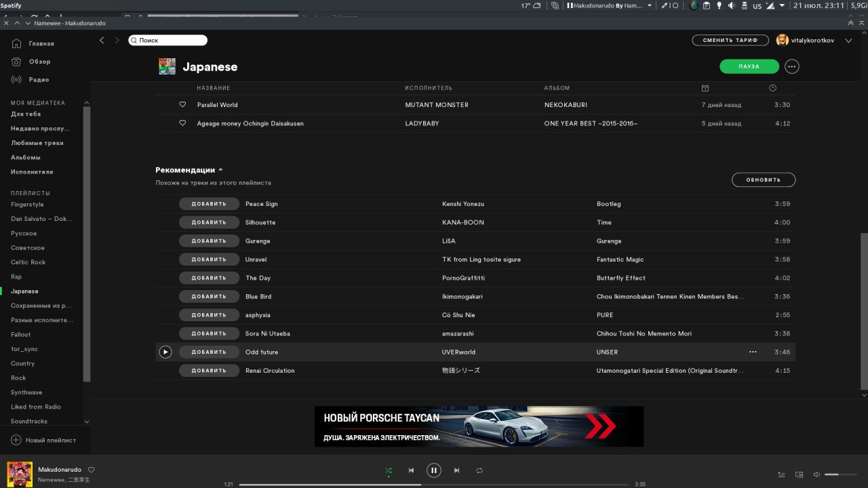
Task: Seek within the song progress bar
Action: point(434,485)
